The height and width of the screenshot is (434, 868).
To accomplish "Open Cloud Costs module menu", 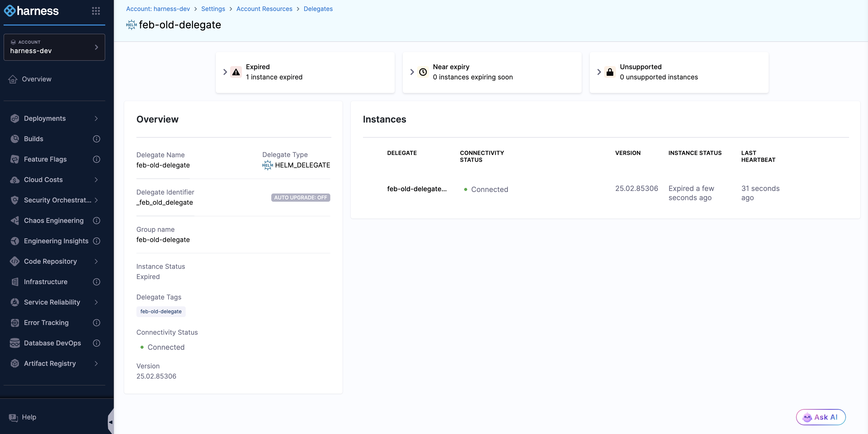I will click(43, 180).
